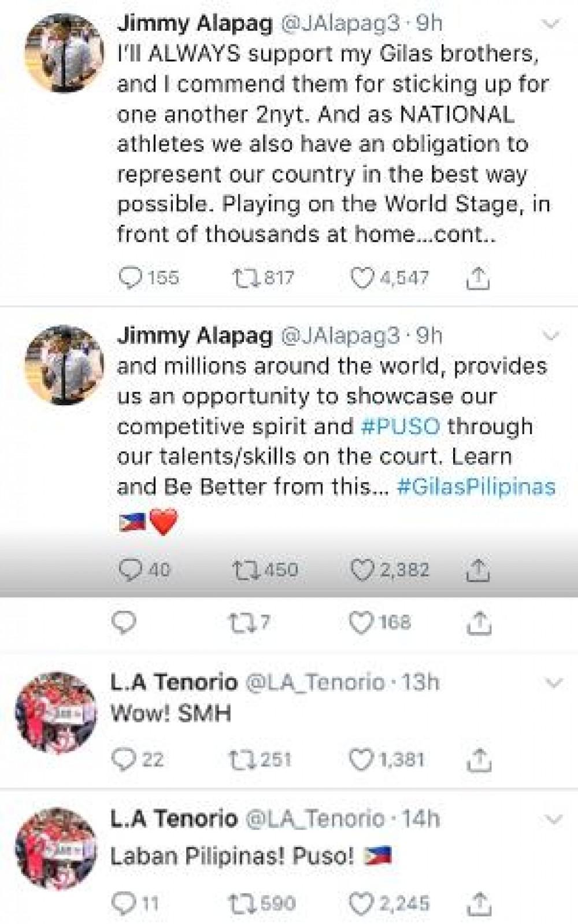The width and height of the screenshot is (578, 924).
Task: Click the #PUSO hashtag
Action: tap(399, 426)
